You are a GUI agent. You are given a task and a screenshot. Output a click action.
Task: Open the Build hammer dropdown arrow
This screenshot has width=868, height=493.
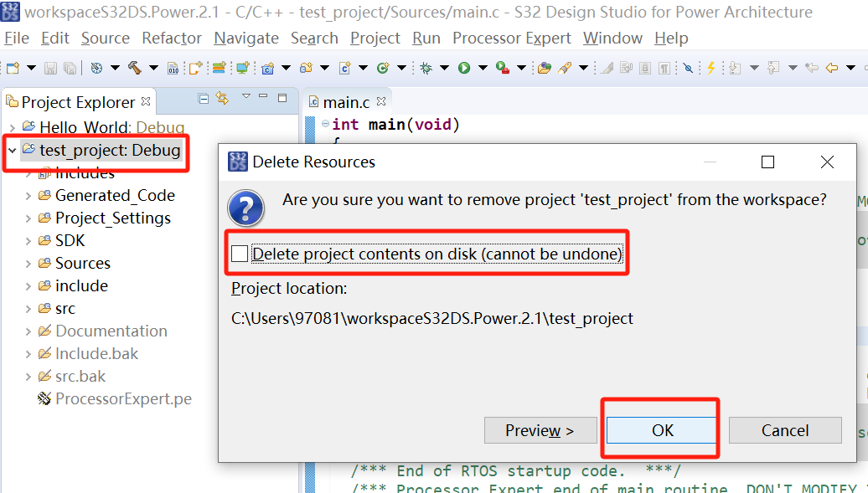(153, 68)
